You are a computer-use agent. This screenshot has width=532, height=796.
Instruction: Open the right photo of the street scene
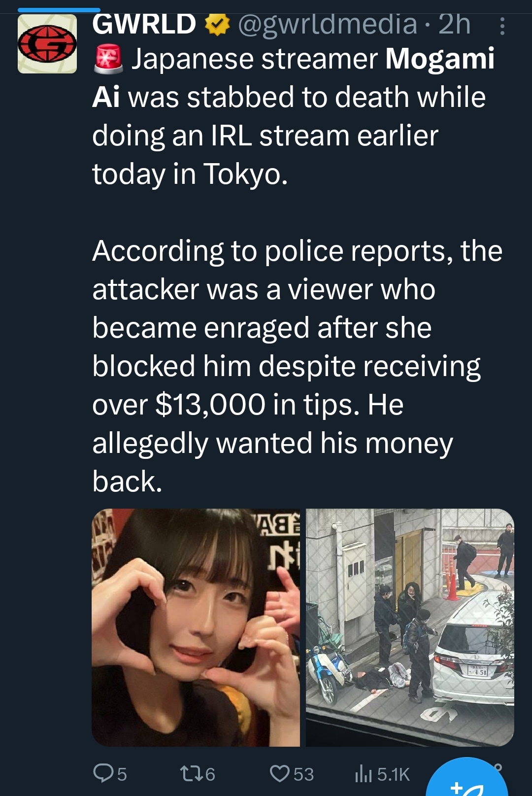[x=410, y=627]
